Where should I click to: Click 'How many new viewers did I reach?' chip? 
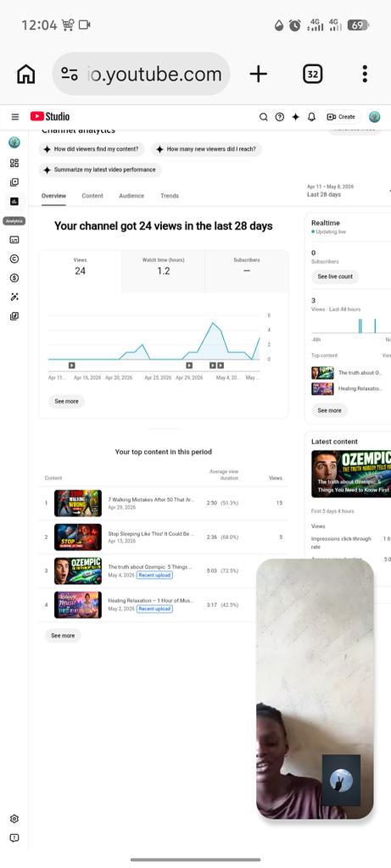(x=206, y=149)
